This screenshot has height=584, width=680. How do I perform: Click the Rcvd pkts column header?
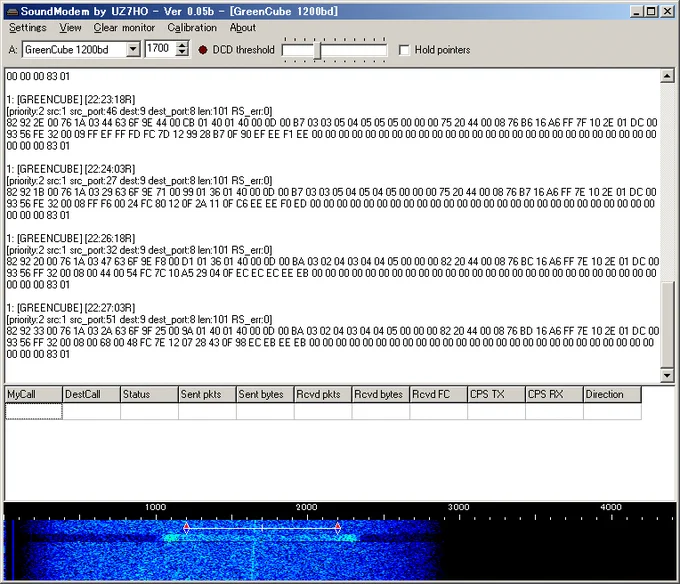(x=323, y=395)
